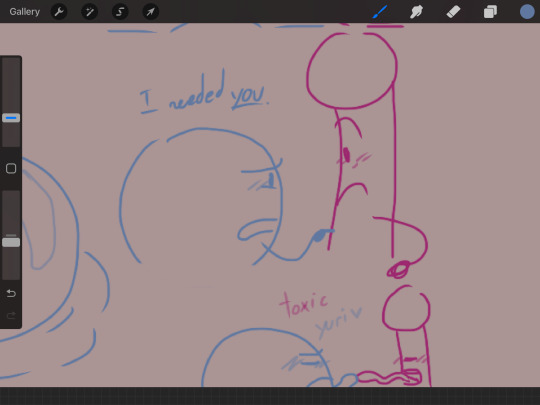Open the Layers panel
The image size is (540, 405).
click(490, 12)
